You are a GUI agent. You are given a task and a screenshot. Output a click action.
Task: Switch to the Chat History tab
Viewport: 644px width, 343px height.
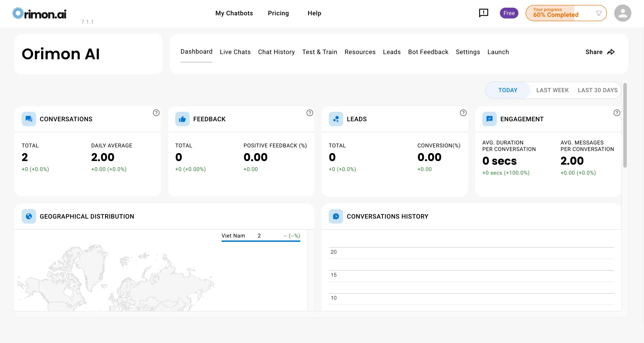pos(276,52)
